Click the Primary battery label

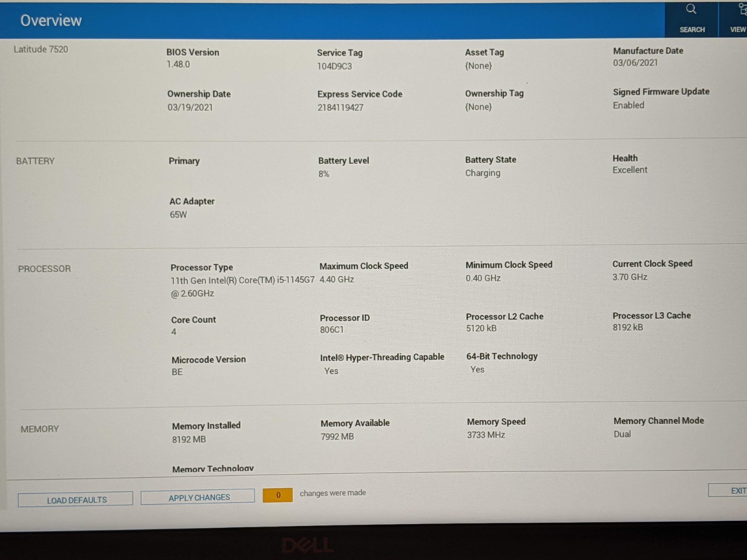click(184, 161)
